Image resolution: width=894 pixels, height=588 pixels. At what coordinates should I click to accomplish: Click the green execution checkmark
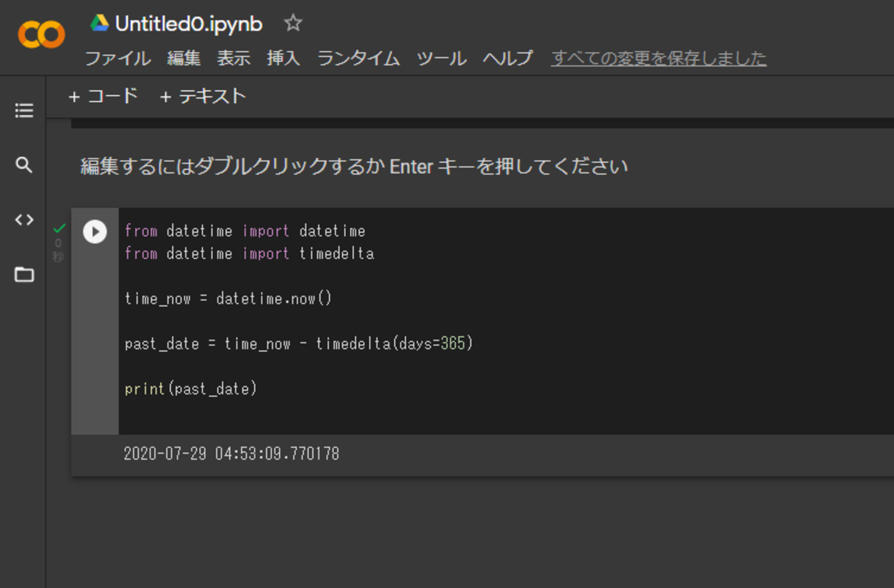click(58, 227)
